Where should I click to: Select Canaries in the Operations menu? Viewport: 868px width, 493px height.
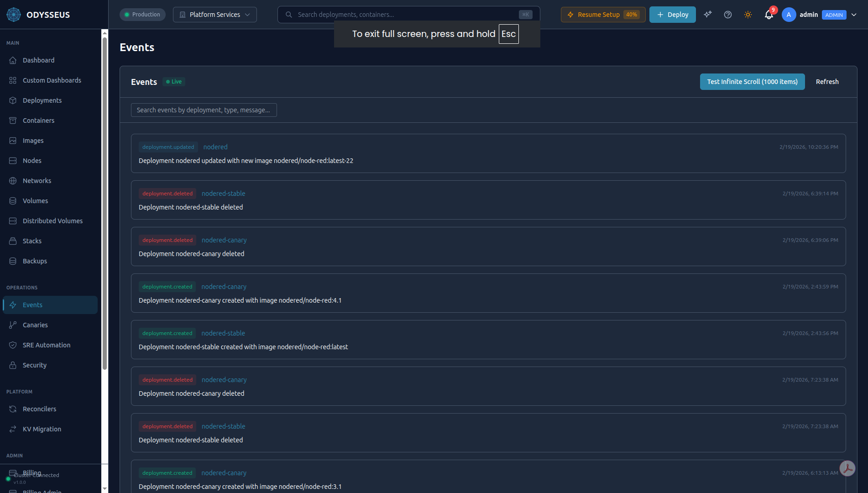click(34, 325)
